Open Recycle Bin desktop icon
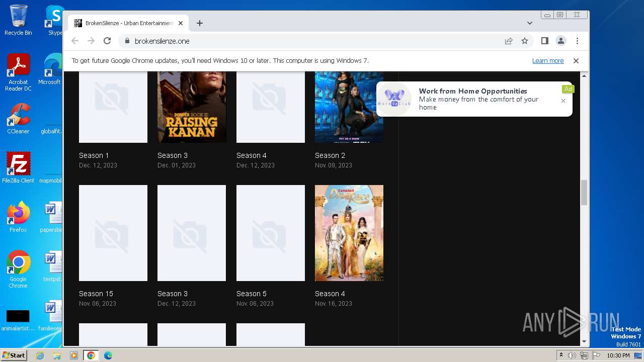This screenshot has height=362, width=644. click(x=18, y=20)
